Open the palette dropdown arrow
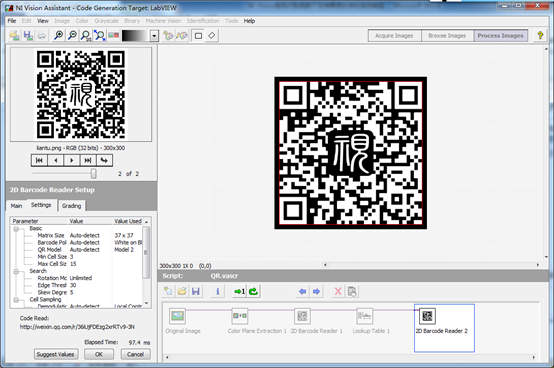The height and width of the screenshot is (368, 554). click(x=154, y=36)
